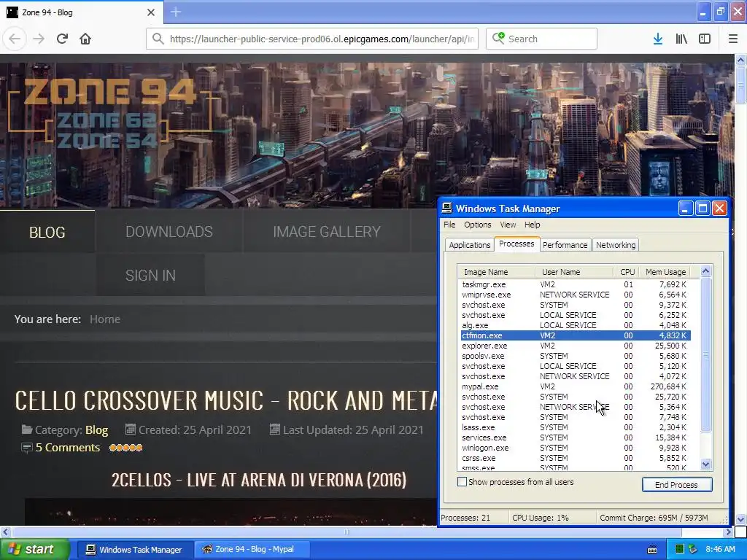Select the lsass.exe process row
Image resolution: width=747 pixels, height=560 pixels.
coord(576,427)
